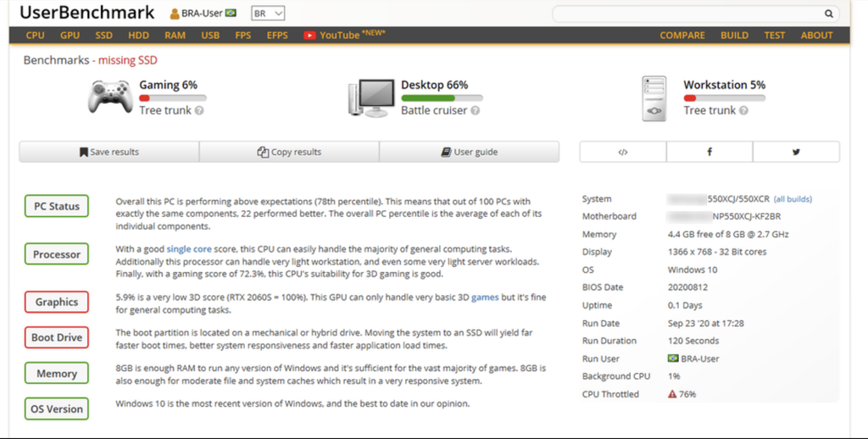Screen dimensions: 868x439
Task: Open the BR country dropdown
Action: [268, 14]
